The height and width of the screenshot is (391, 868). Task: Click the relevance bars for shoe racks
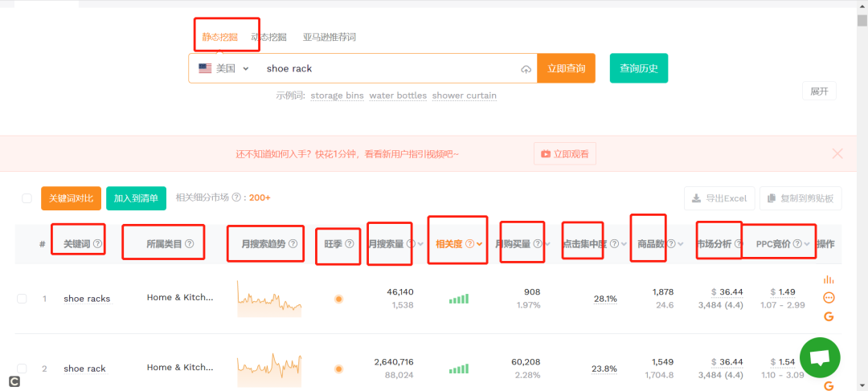pos(459,299)
